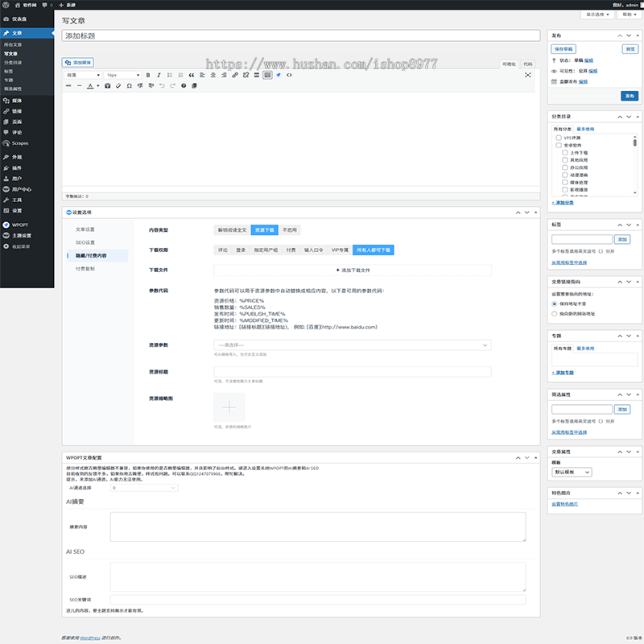Click the toolbar toggle icon

pos(267,75)
